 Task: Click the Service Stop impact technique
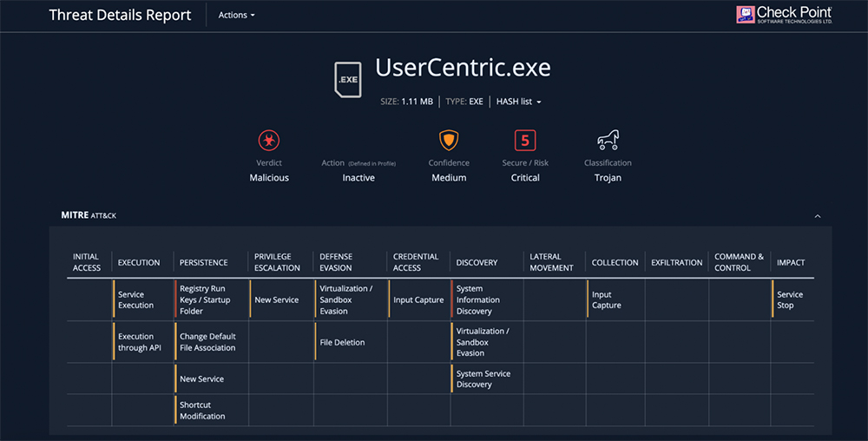(x=790, y=299)
